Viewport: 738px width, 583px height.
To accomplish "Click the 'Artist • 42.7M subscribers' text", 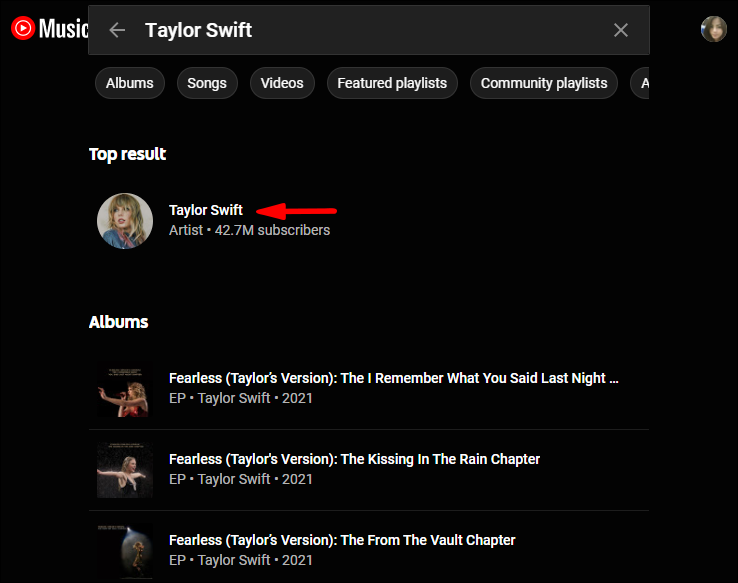I will (249, 230).
